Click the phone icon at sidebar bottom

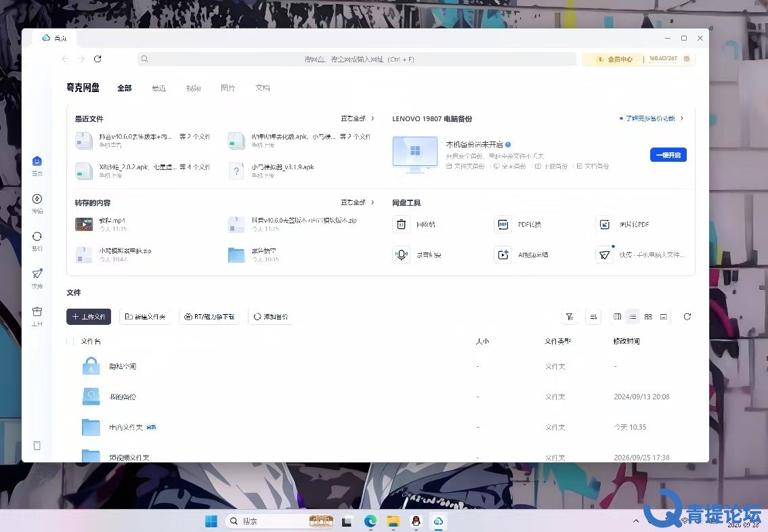(37, 445)
